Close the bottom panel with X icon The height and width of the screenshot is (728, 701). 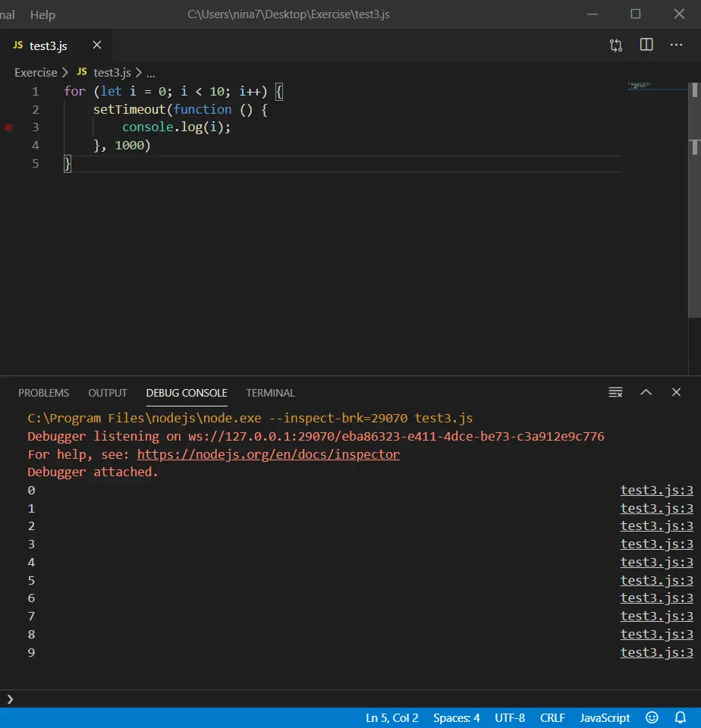[676, 392]
